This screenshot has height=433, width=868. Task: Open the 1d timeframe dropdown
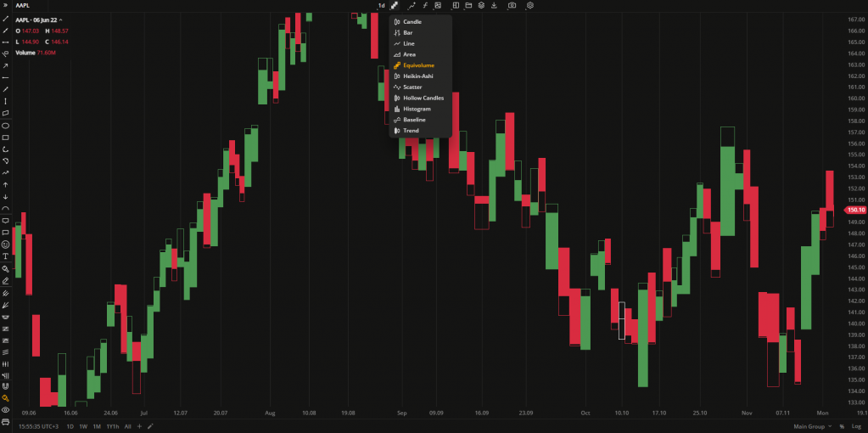pos(381,5)
